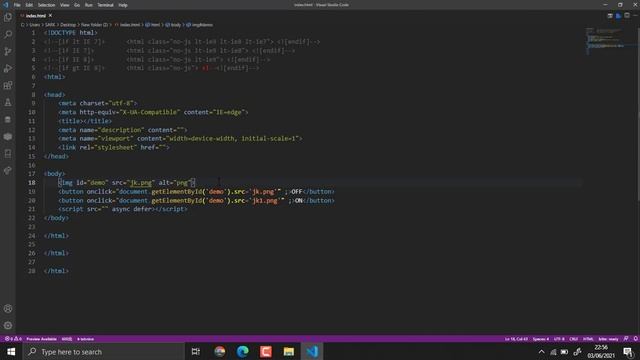
Task: Open Task View on the taskbar
Action: [196, 351]
